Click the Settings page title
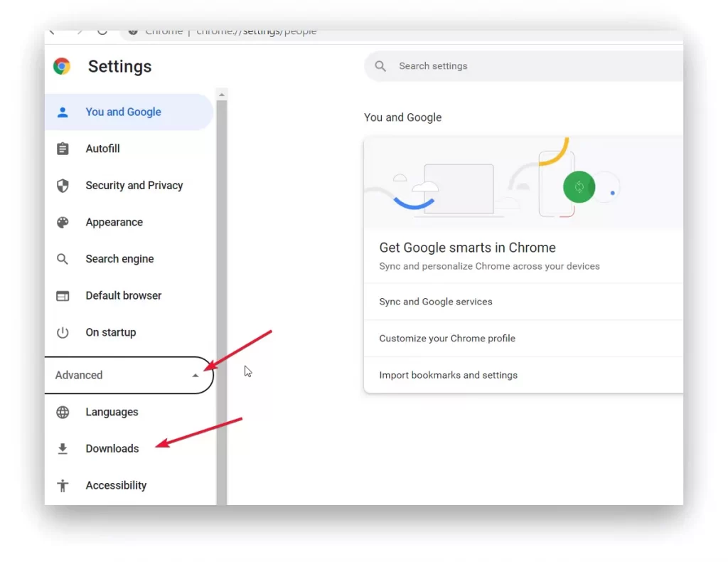 tap(119, 66)
